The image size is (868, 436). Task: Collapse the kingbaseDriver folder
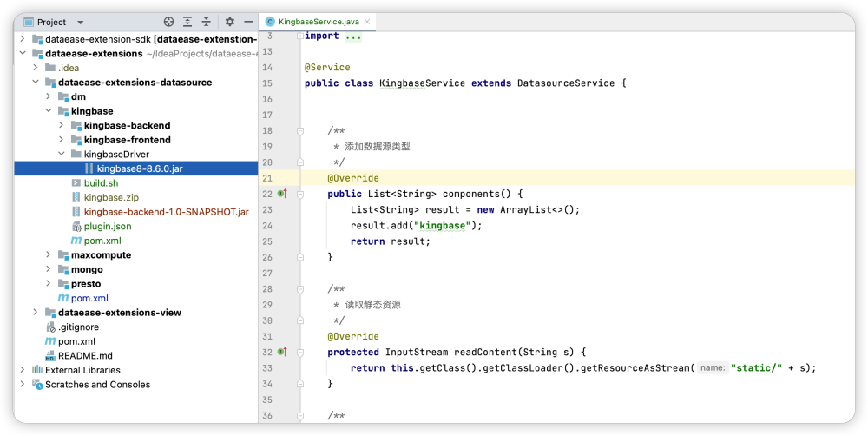tap(62, 154)
